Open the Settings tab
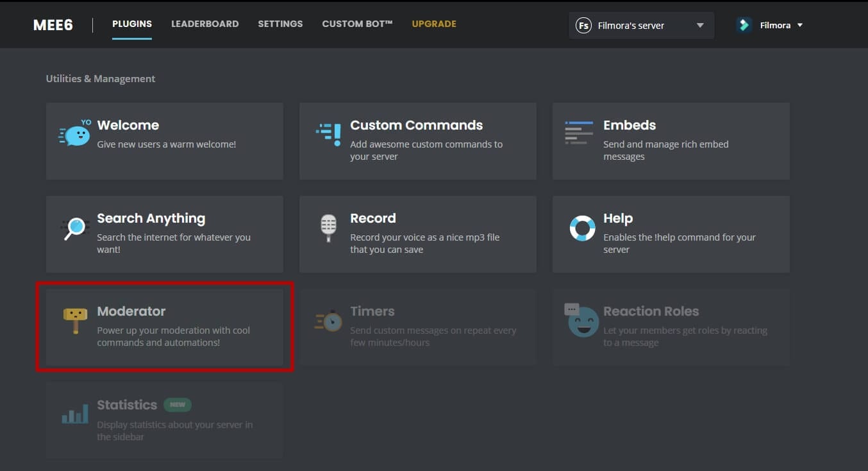This screenshot has width=868, height=471. 280,24
